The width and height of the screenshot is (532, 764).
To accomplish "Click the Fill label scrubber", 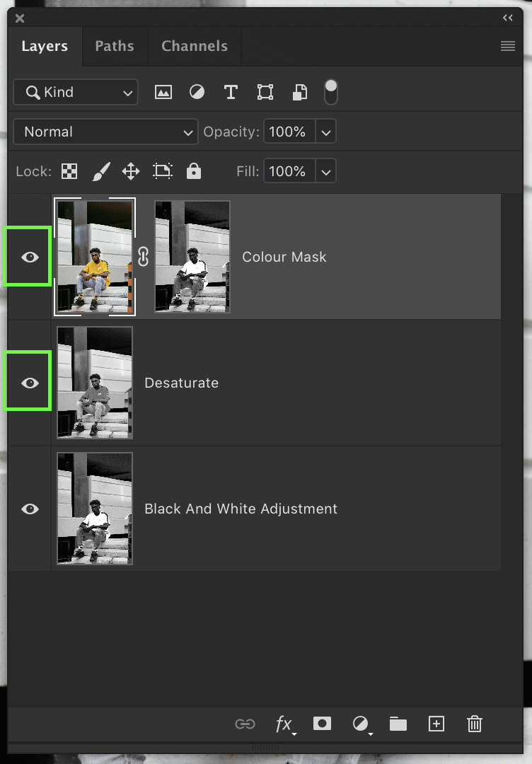I will coord(248,171).
